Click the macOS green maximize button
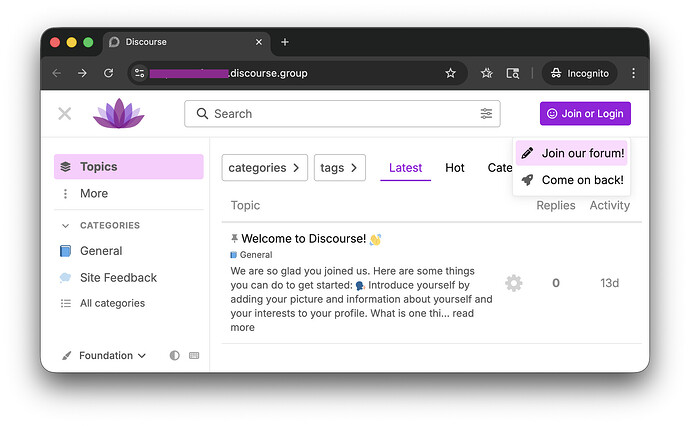The height and width of the screenshot is (426, 690). click(x=88, y=42)
